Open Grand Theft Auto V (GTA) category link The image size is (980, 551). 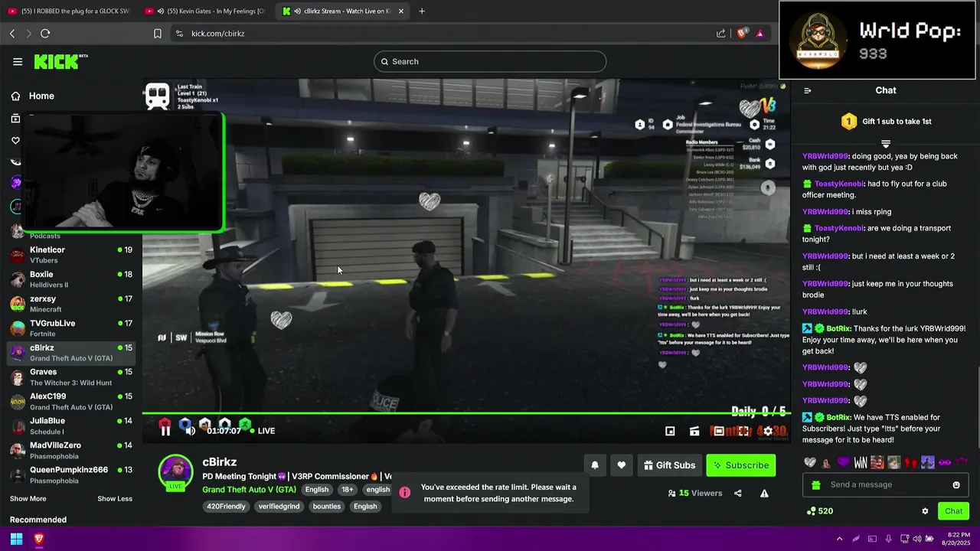[249, 490]
